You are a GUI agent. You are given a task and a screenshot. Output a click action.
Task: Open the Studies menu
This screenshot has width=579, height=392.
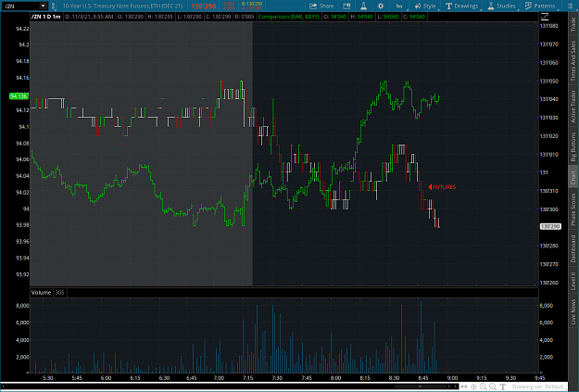click(502, 6)
